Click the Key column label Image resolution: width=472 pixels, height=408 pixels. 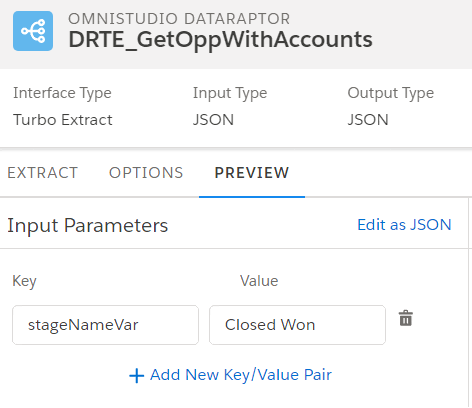24,281
